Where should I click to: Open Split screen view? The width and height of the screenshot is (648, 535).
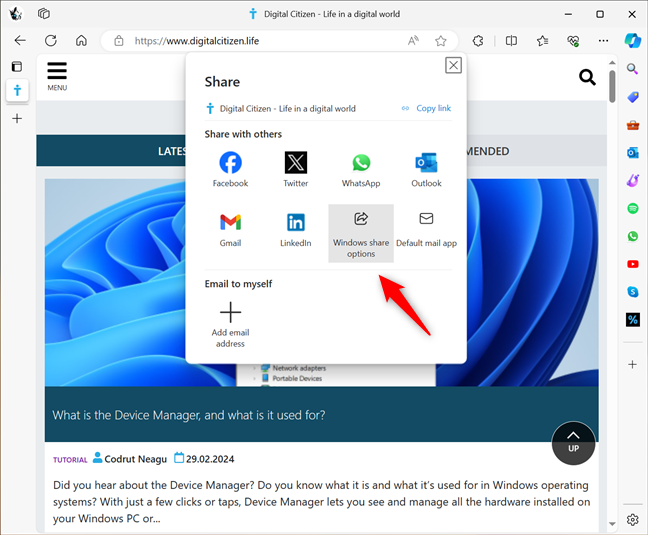[511, 40]
